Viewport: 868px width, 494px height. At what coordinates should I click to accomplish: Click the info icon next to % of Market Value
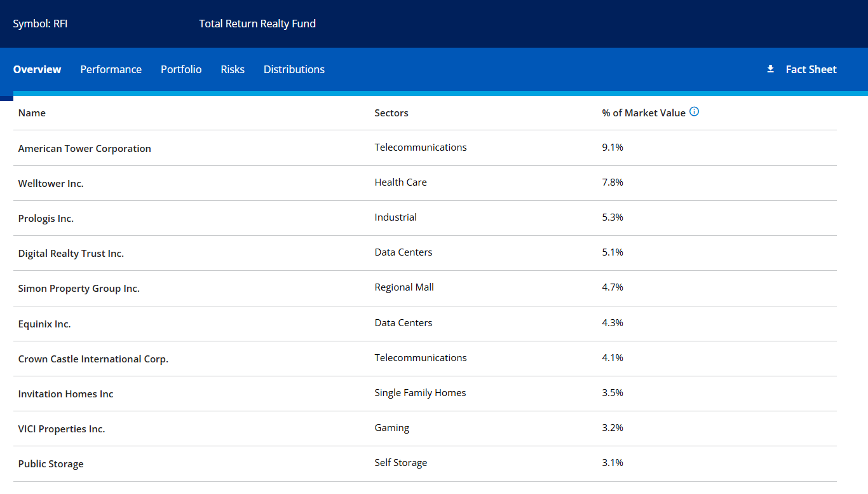pos(695,112)
